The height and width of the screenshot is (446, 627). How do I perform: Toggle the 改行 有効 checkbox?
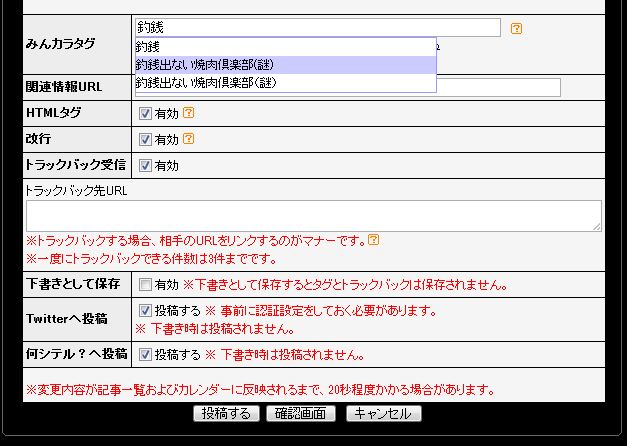tap(145, 140)
